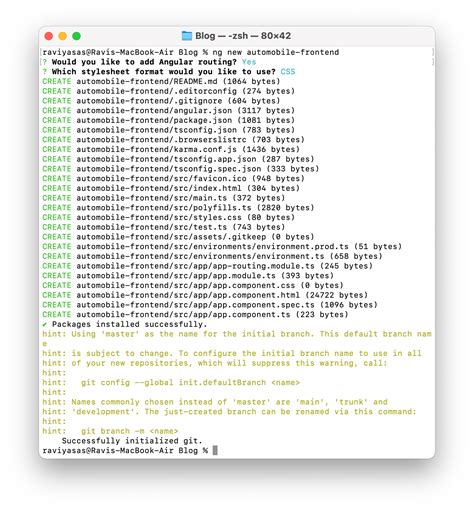This screenshot has width=474, height=510.
Task: Click the blue folder icon in title bar
Action: [x=187, y=36]
